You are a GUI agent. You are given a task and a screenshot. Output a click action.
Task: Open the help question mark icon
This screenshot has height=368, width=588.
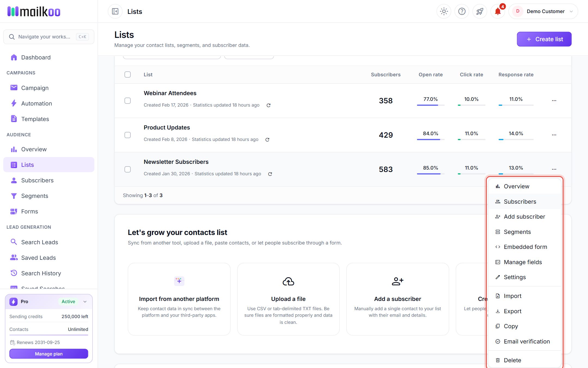(462, 11)
